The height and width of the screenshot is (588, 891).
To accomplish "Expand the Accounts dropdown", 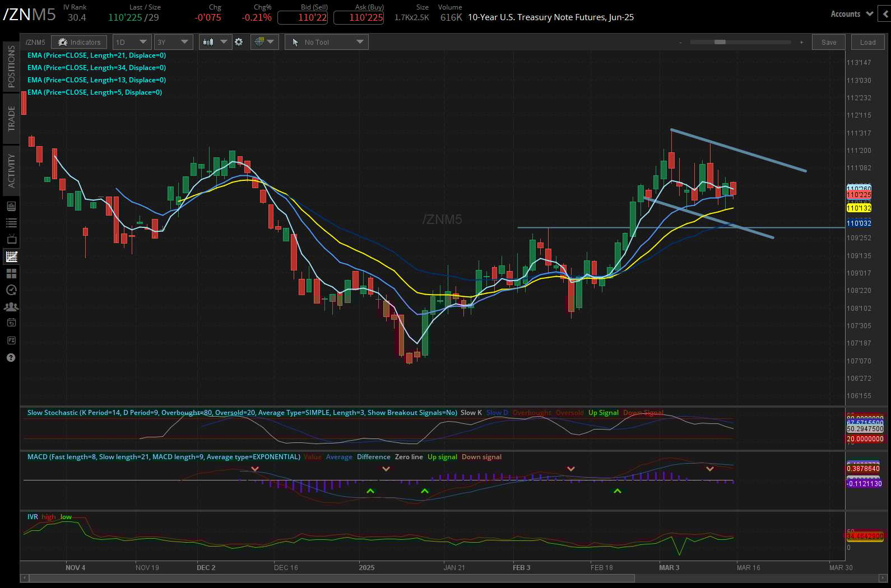I will pos(851,14).
